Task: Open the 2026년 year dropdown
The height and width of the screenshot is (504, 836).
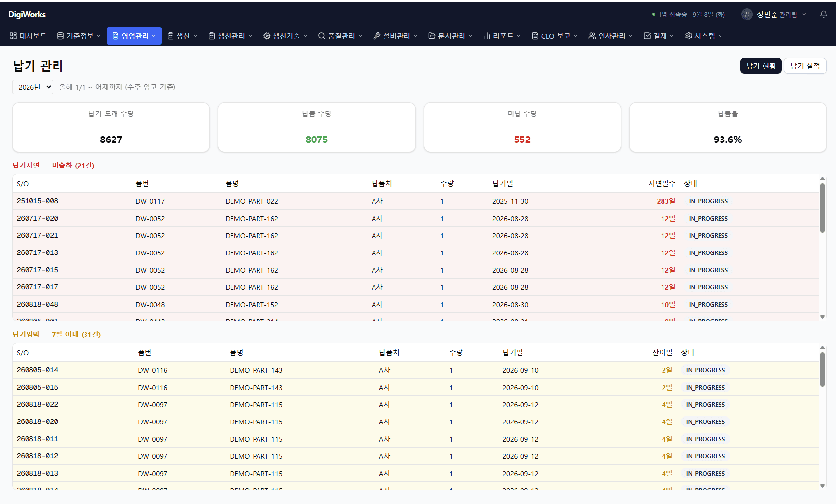Action: [x=33, y=87]
